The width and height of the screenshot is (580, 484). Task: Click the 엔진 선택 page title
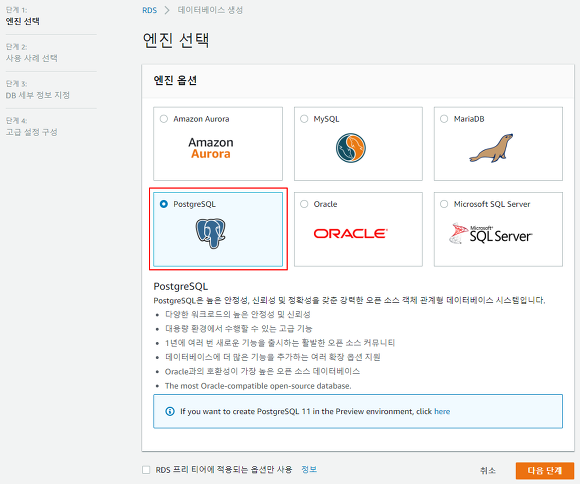pyautogui.click(x=176, y=40)
